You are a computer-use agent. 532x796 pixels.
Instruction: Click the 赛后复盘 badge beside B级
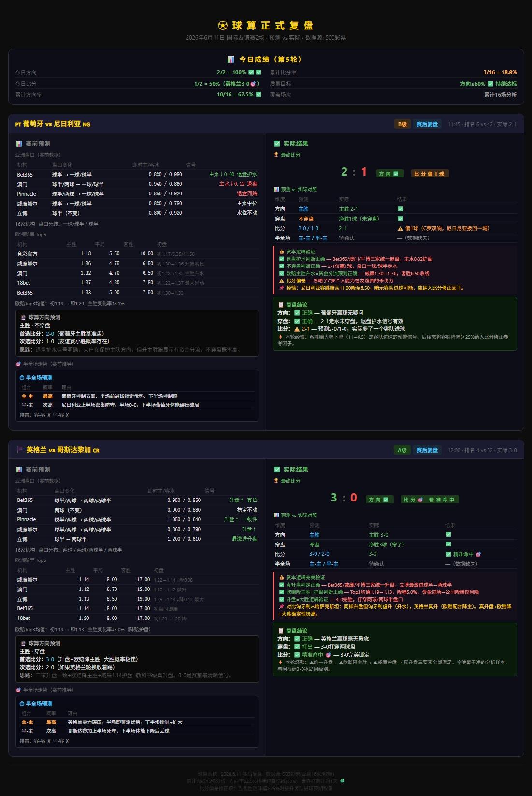point(427,124)
